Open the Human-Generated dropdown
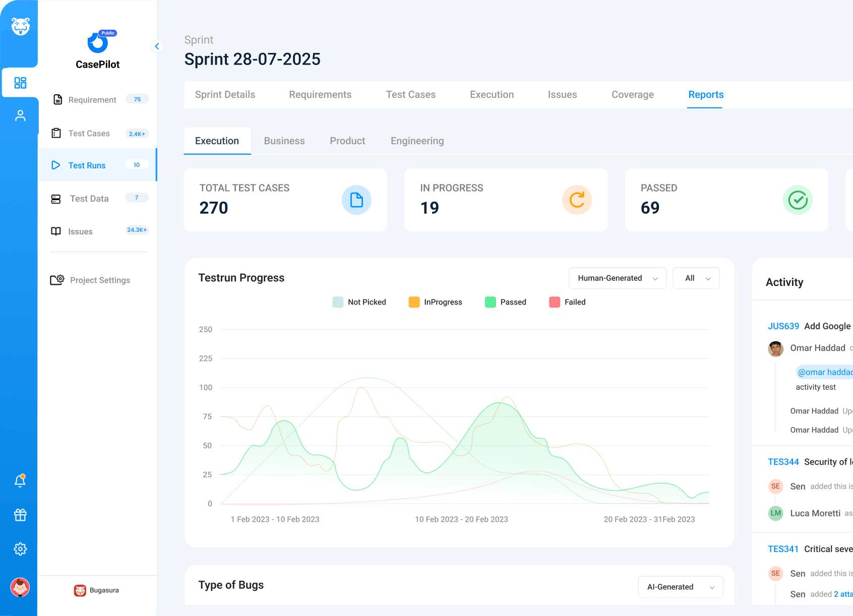Viewport: 853px width, 616px height. [x=617, y=278]
